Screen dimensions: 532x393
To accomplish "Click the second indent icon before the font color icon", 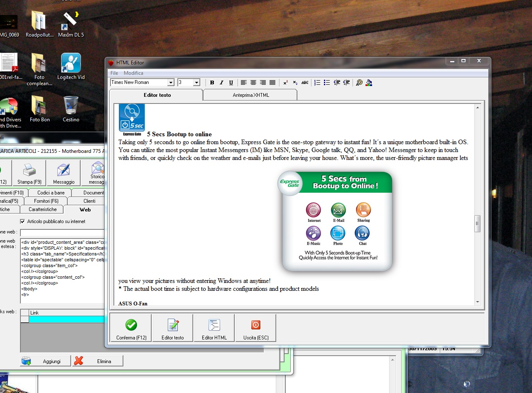I will click(346, 83).
